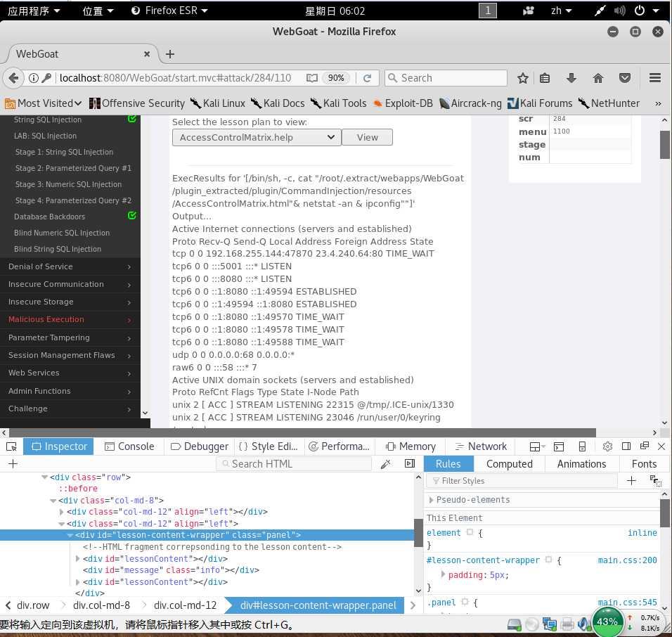Reload the page with the refresh icon
The width and height of the screenshot is (672, 637).
pos(368,78)
